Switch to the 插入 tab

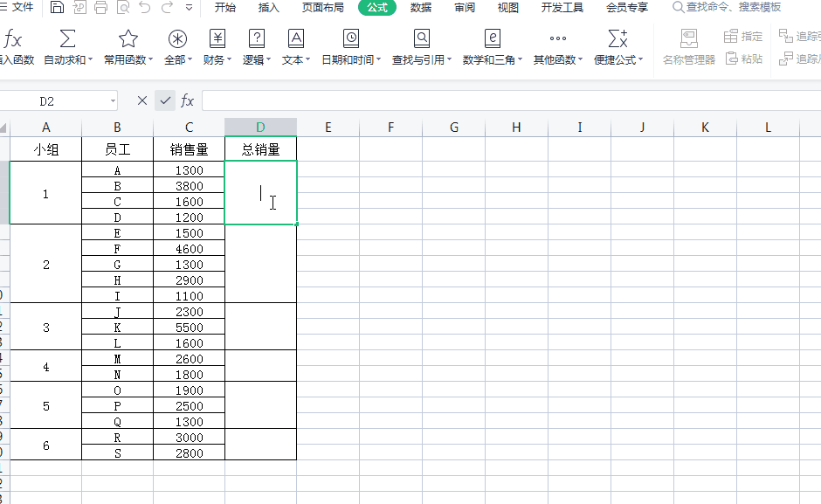pos(269,7)
